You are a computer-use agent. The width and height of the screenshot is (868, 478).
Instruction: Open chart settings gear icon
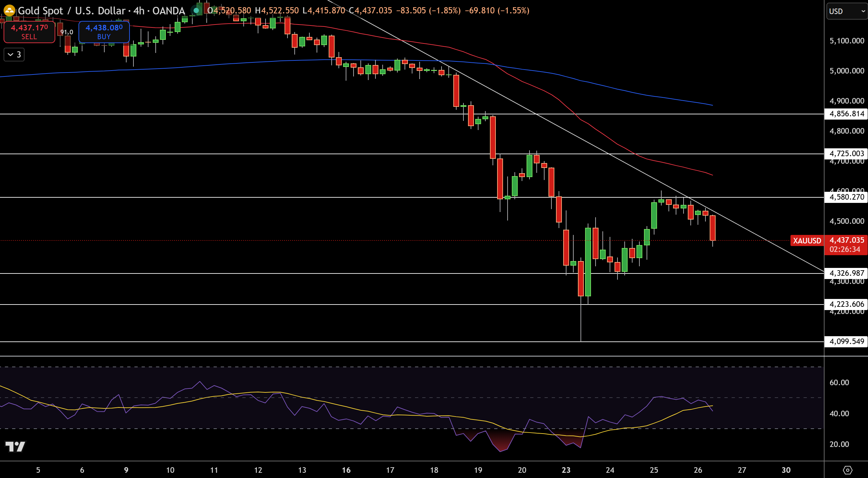point(847,470)
